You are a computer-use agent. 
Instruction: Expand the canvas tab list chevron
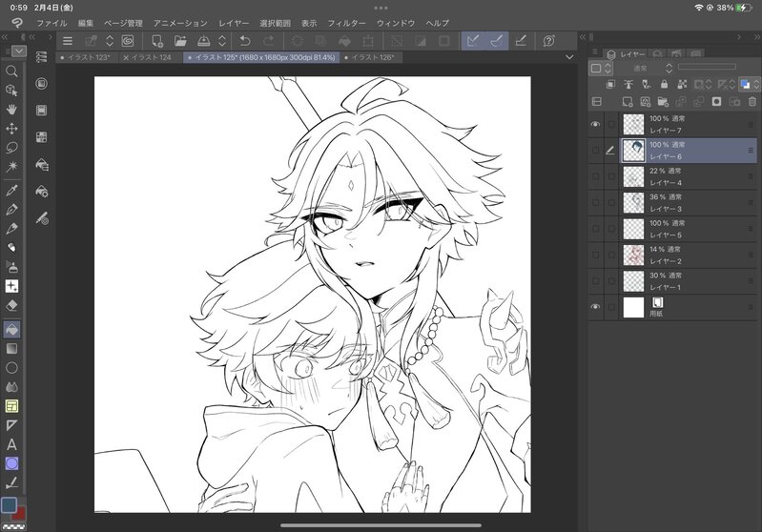[569, 57]
